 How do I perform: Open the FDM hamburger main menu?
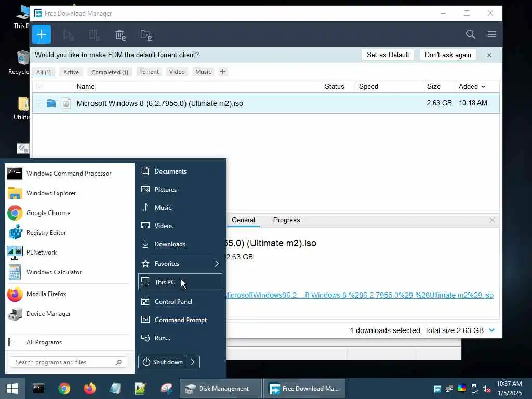[x=491, y=34]
